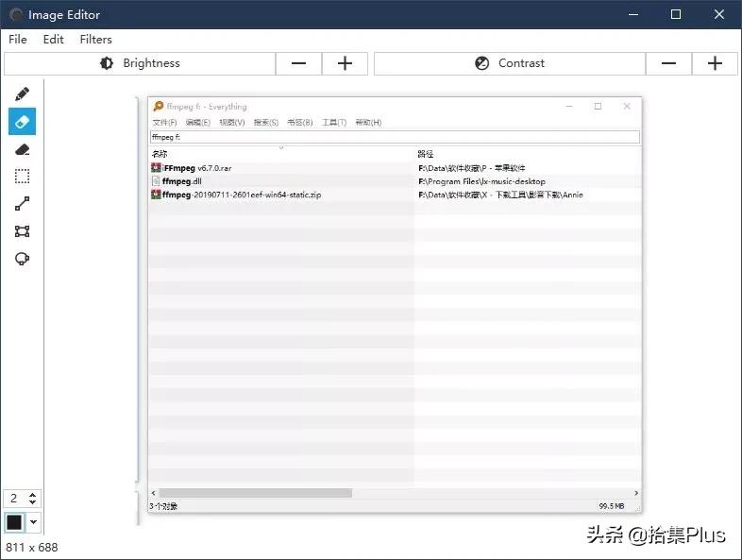Select file ffmpeg.dll
The width and height of the screenshot is (742, 560).
click(x=181, y=181)
